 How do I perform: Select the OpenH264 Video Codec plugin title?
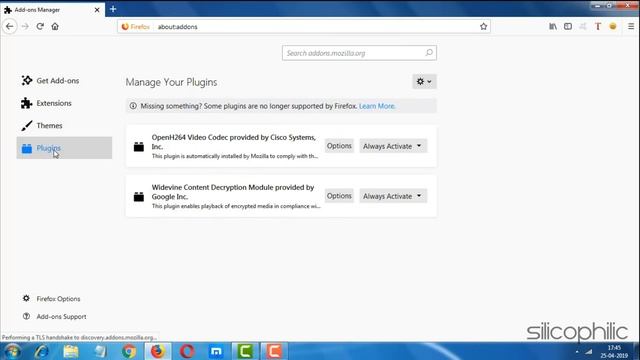(234, 142)
